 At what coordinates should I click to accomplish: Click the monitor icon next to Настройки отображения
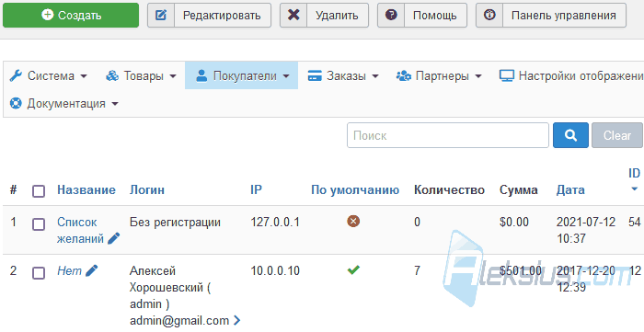pos(507,76)
